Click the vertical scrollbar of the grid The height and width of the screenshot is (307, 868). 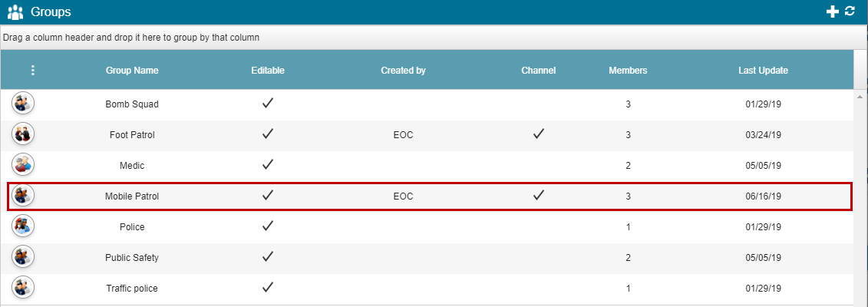point(860,197)
